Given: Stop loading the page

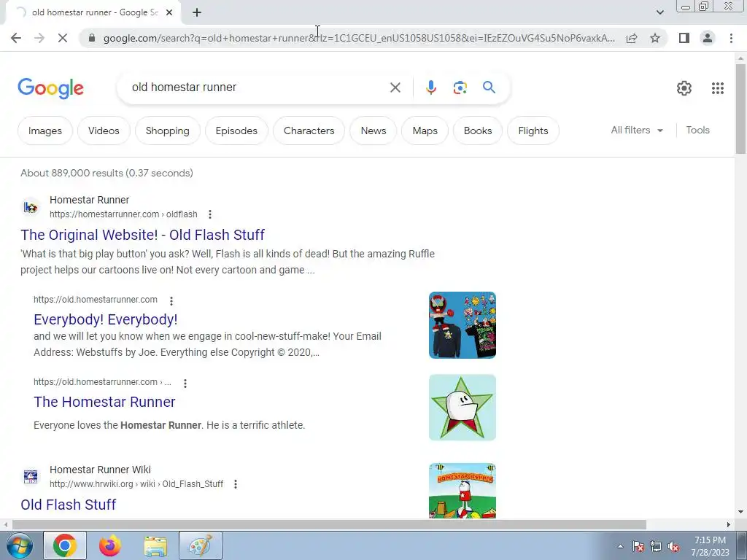Looking at the screenshot, I should tap(63, 38).
